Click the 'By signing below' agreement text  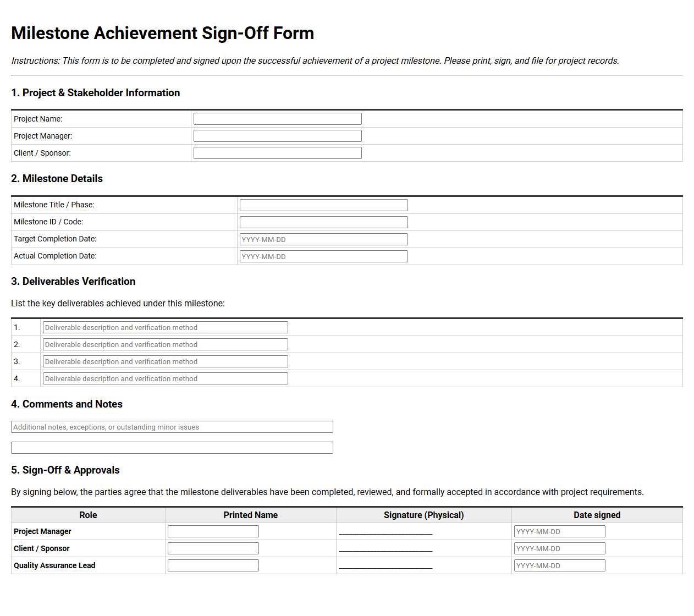pos(327,492)
